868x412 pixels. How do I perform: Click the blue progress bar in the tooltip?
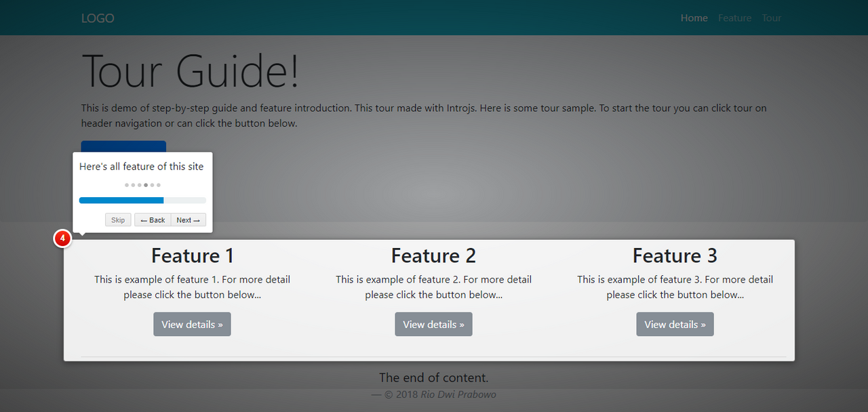coord(122,200)
